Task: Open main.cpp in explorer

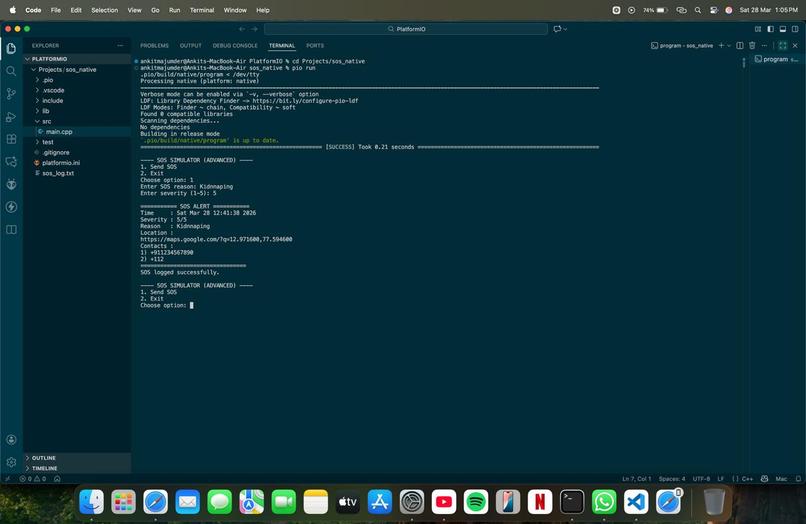Action: point(77,132)
